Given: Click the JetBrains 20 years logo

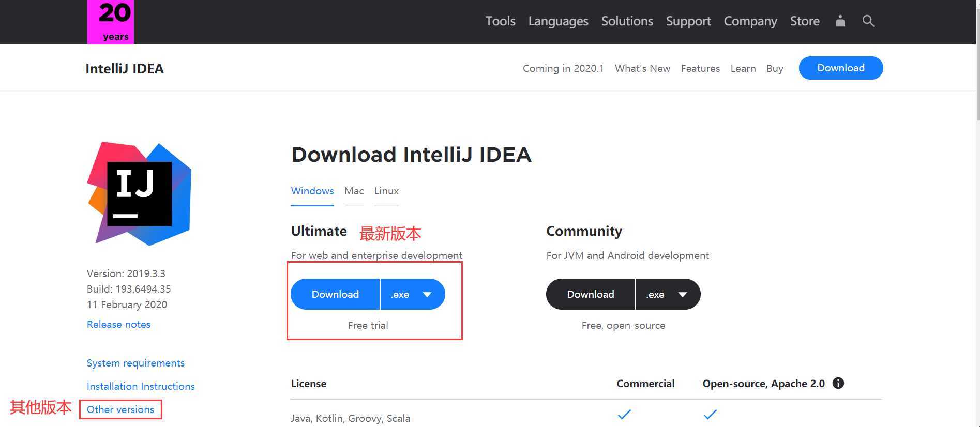Looking at the screenshot, I should [110, 22].
